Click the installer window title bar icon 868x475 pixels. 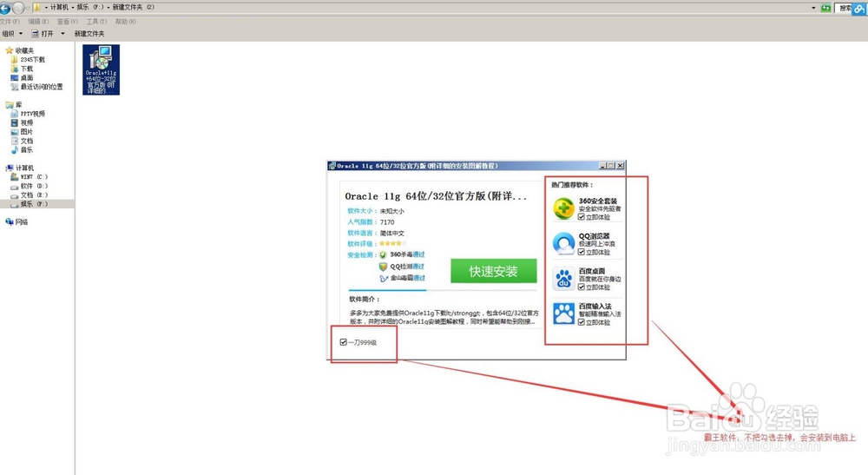[332, 166]
